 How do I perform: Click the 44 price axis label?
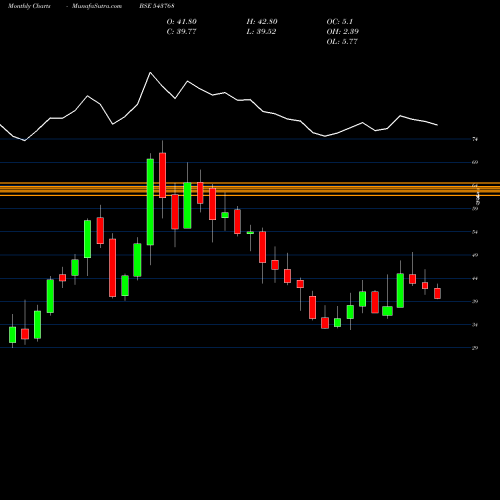[x=475, y=278]
